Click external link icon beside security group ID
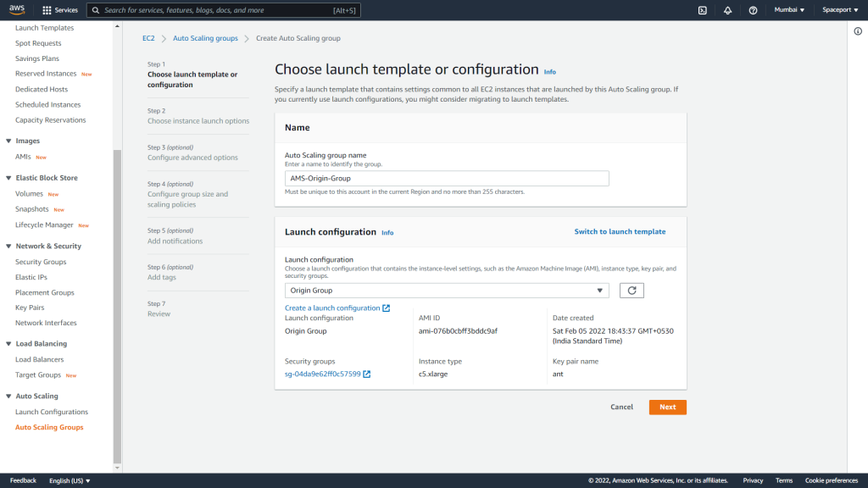Viewport: 868px width, 488px height. (x=366, y=374)
